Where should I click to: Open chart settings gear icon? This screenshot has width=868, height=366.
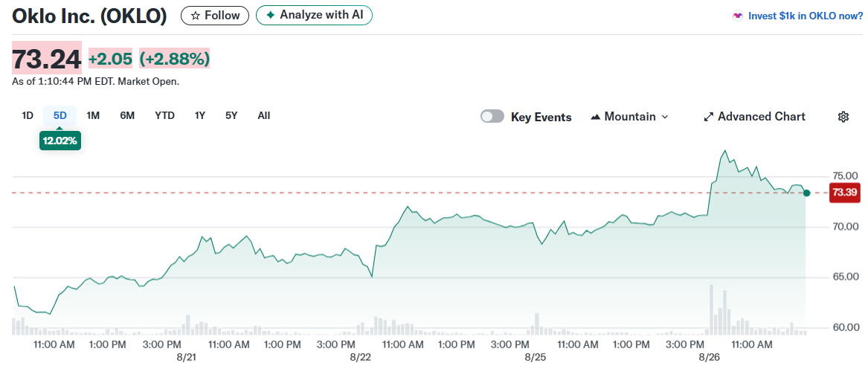[x=843, y=117]
